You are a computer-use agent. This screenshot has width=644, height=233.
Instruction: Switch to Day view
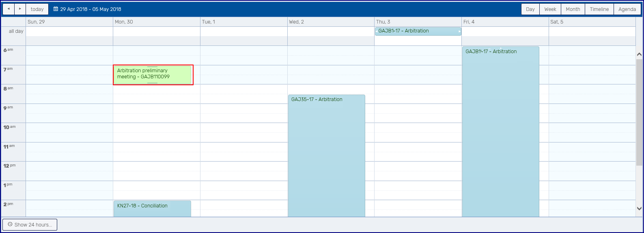(x=530, y=9)
